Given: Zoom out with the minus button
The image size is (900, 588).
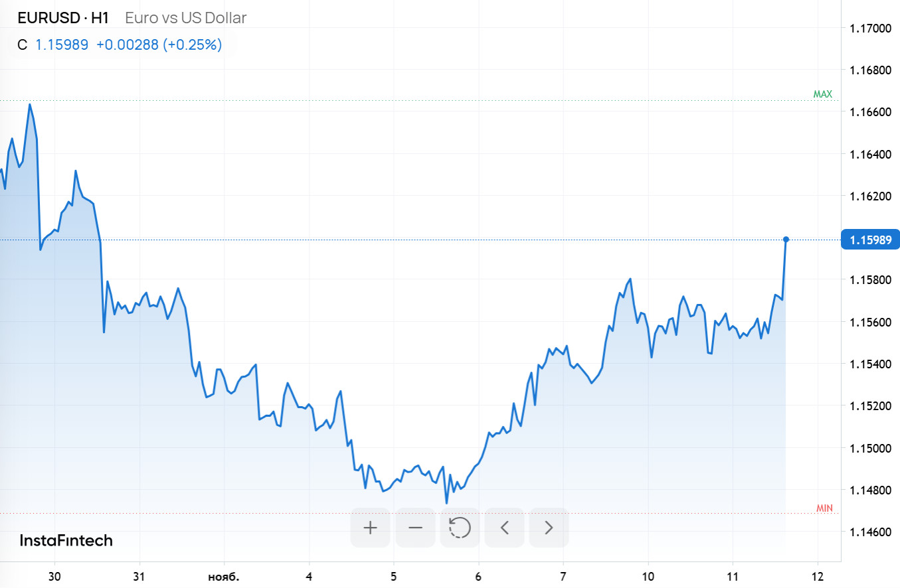Looking at the screenshot, I should coord(416,528).
